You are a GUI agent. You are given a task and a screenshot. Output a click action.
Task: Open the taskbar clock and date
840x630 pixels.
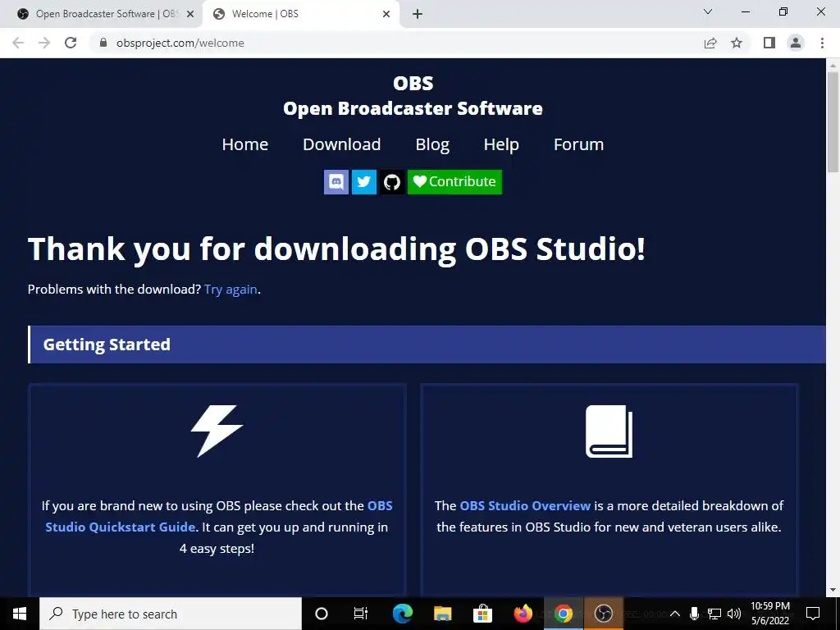pyautogui.click(x=769, y=614)
